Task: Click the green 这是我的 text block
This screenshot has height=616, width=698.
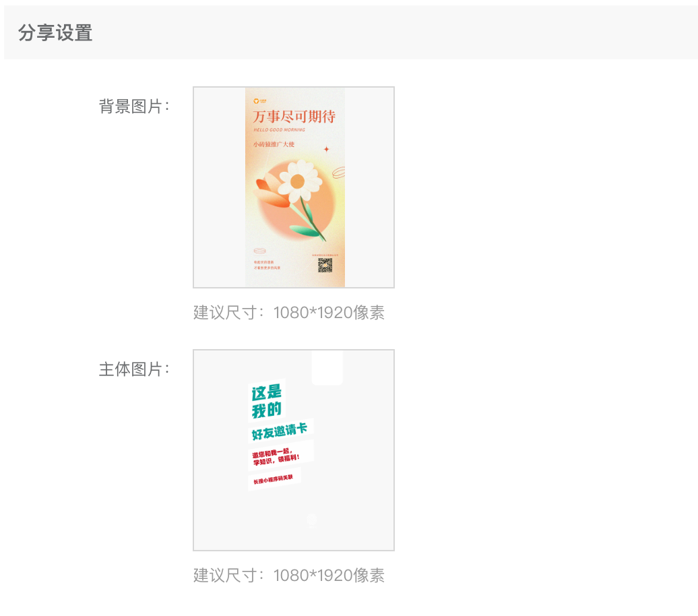Action: pyautogui.click(x=267, y=401)
